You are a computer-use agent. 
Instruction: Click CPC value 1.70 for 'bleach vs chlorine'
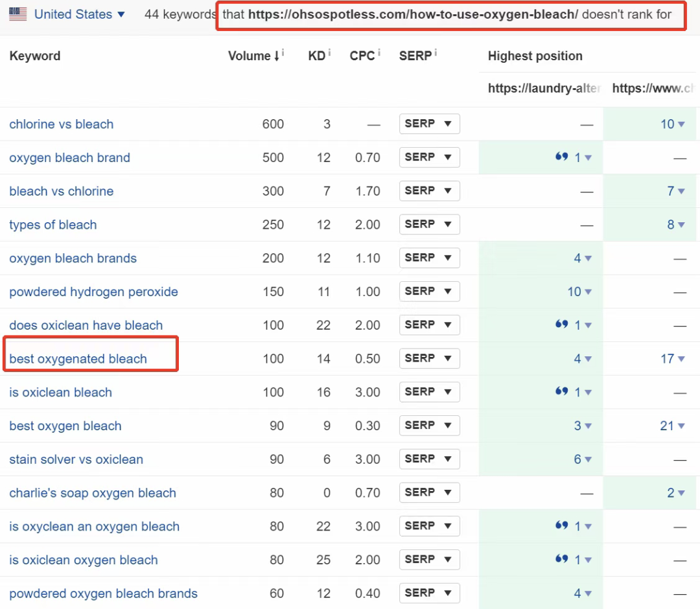pyautogui.click(x=367, y=191)
